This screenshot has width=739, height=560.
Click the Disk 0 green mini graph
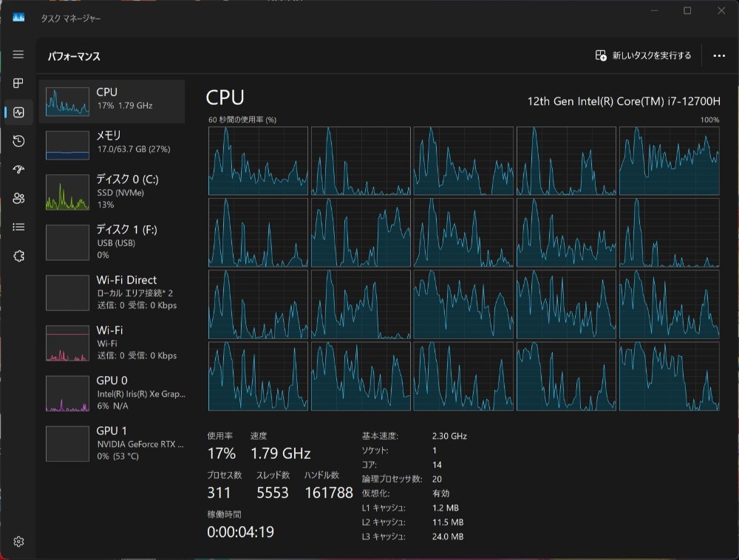[67, 192]
